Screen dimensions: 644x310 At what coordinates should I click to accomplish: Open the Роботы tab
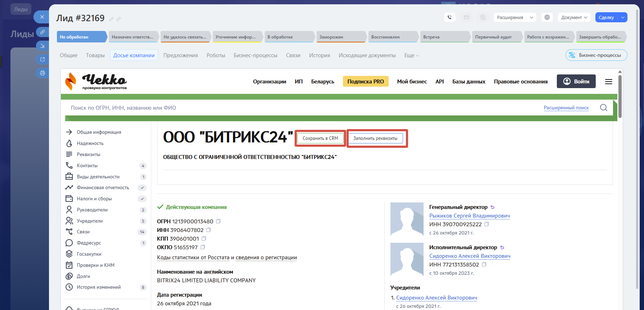tap(216, 55)
